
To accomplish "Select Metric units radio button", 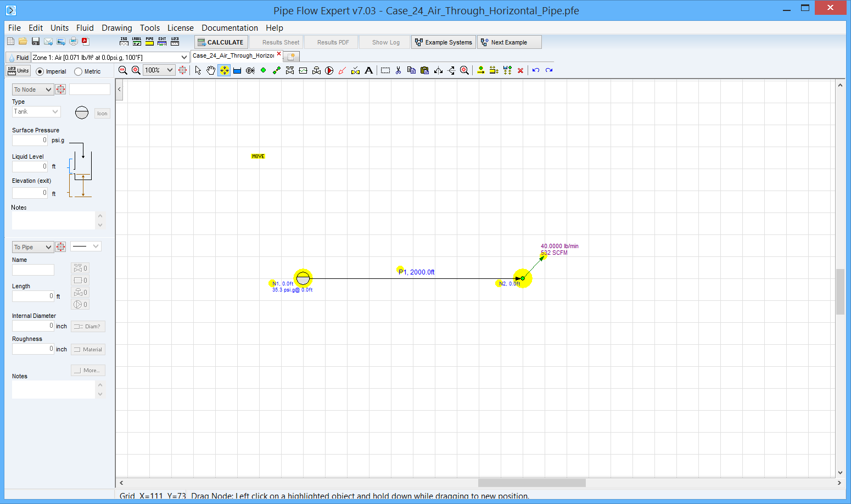I will coord(78,71).
